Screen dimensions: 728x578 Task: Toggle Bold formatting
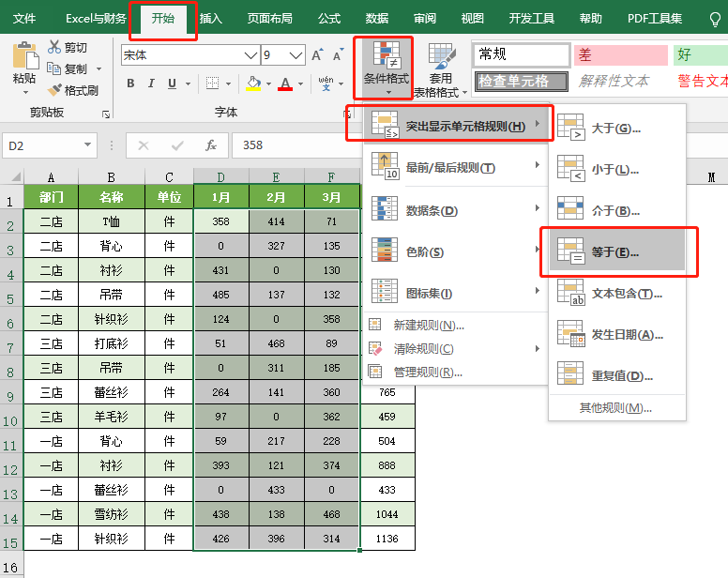pyautogui.click(x=130, y=84)
